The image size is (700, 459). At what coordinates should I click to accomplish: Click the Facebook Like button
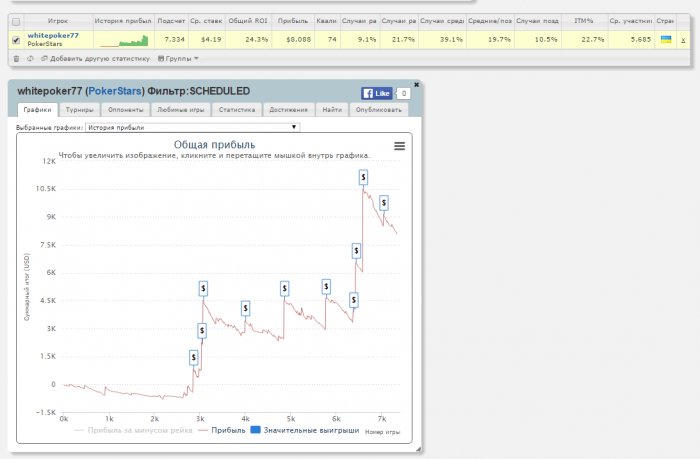click(x=375, y=92)
